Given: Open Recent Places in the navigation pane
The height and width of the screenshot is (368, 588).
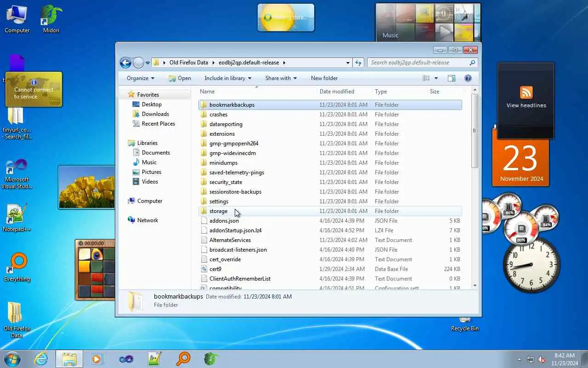Looking at the screenshot, I should [x=158, y=124].
